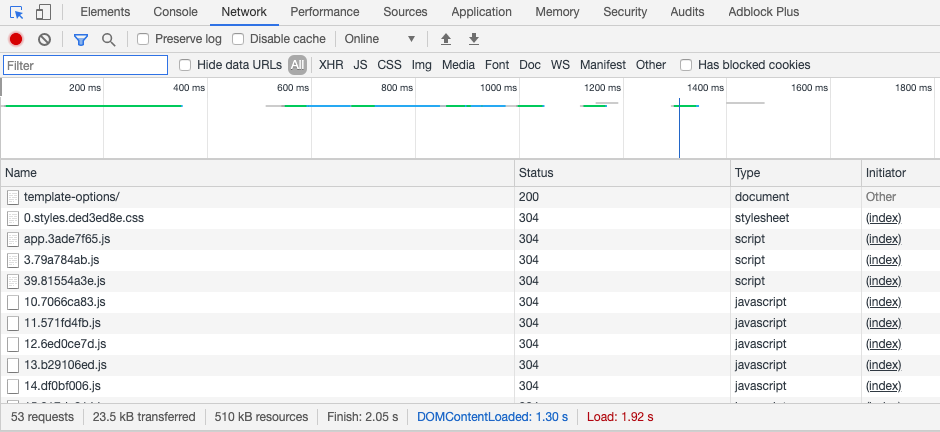This screenshot has height=432, width=940.
Task: Select the All filter type
Action: pyautogui.click(x=297, y=65)
